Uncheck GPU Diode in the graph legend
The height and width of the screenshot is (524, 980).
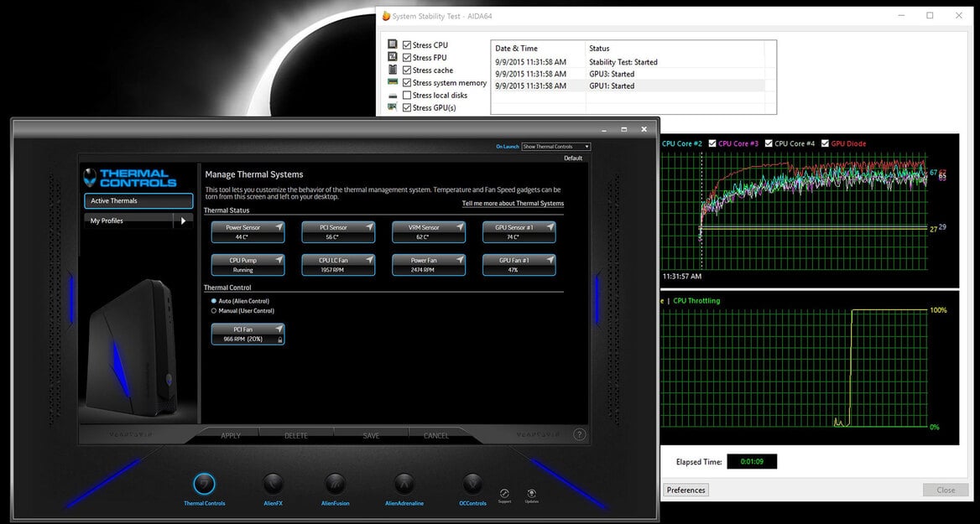coord(825,143)
